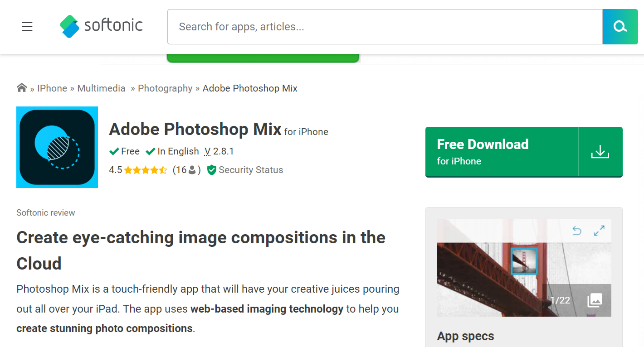Open the Photography breadcrumb link
The image size is (644, 347).
[165, 88]
